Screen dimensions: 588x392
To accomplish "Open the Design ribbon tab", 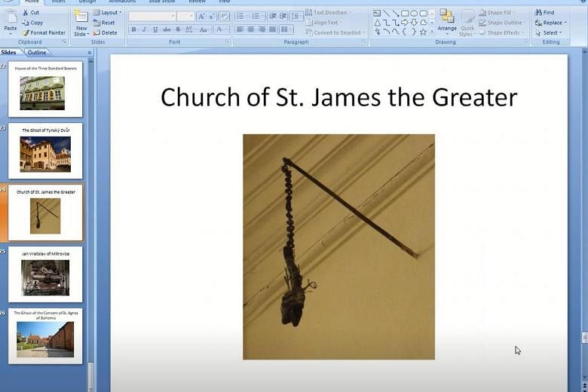I will tap(87, 2).
